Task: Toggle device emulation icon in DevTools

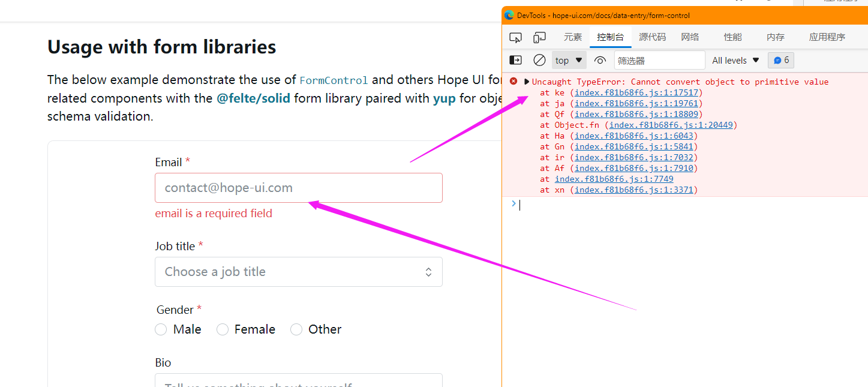Action: [540, 37]
